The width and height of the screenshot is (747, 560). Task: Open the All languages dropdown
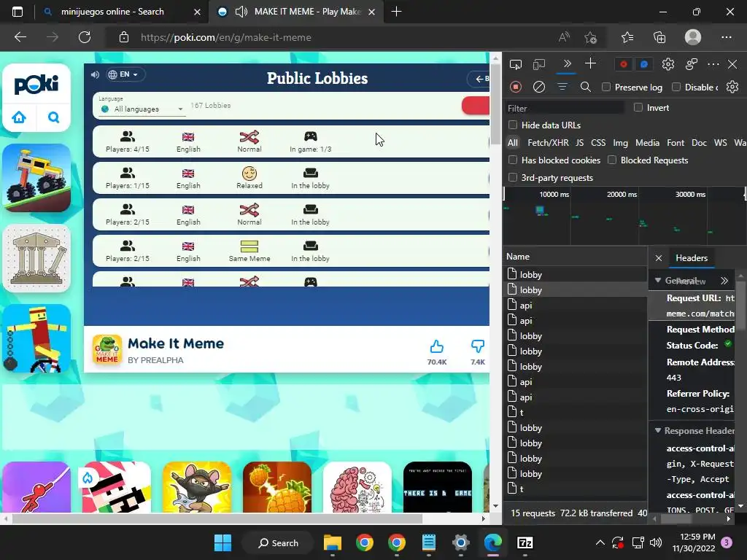(142, 109)
